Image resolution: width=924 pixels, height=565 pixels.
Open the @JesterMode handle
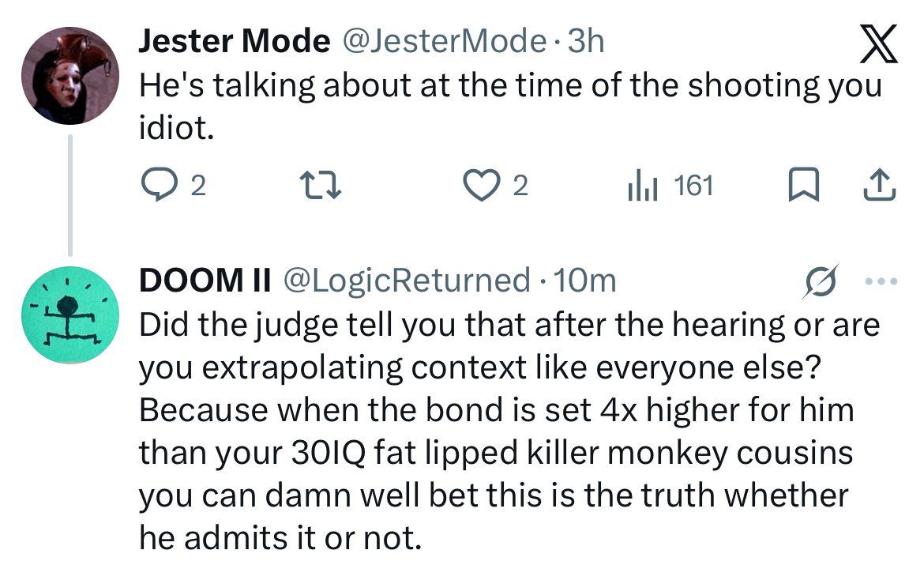(445, 41)
